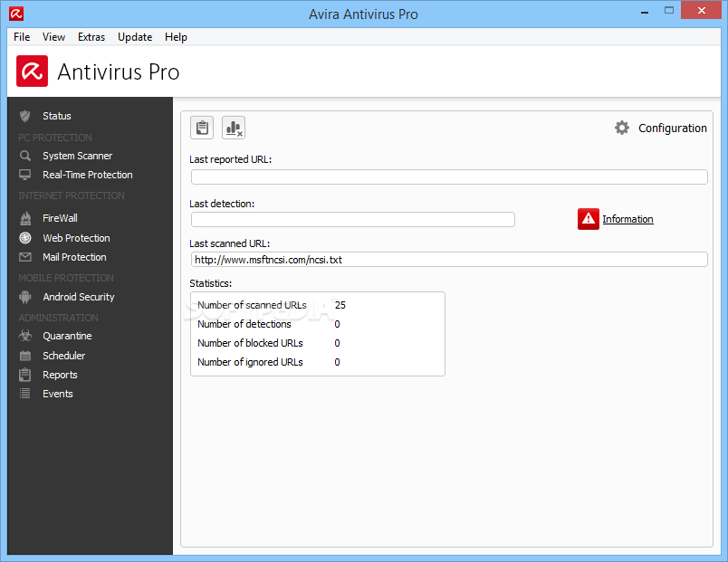Viewport: 728px width, 562px height.
Task: Click the Number of ignored URLs row
Action: point(269,362)
